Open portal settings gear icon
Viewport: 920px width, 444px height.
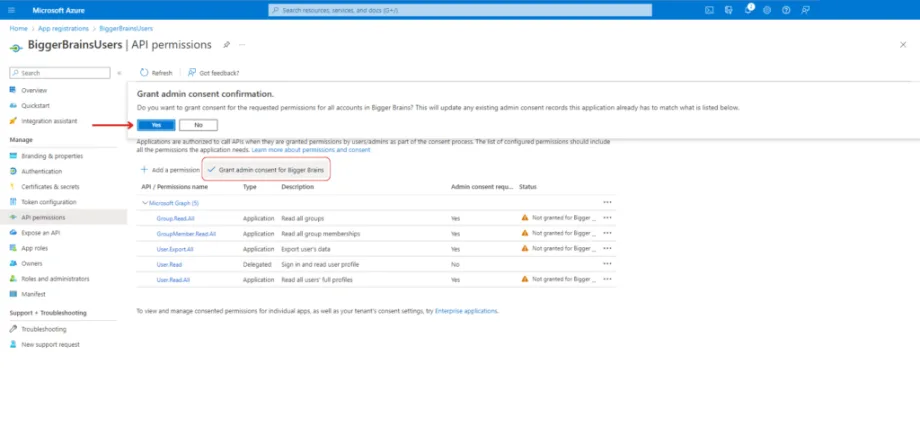coord(767,10)
